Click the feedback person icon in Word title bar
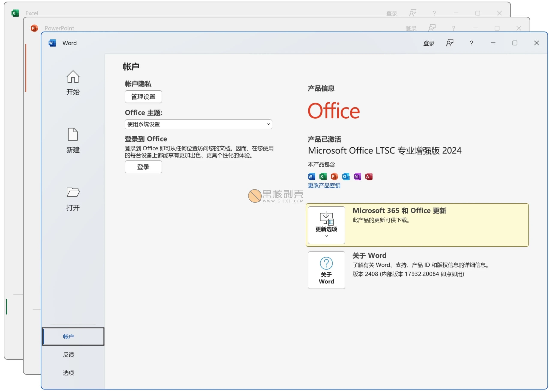 coord(449,43)
